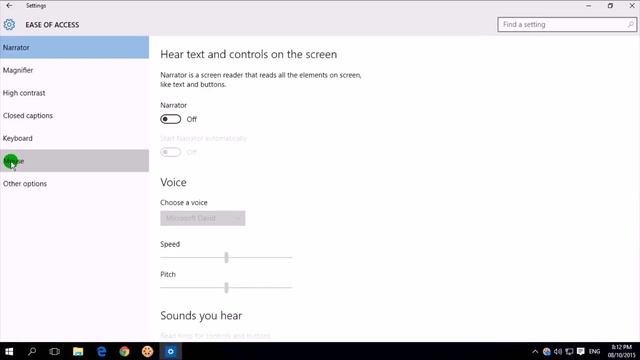Open the Magnifier category

click(x=74, y=70)
